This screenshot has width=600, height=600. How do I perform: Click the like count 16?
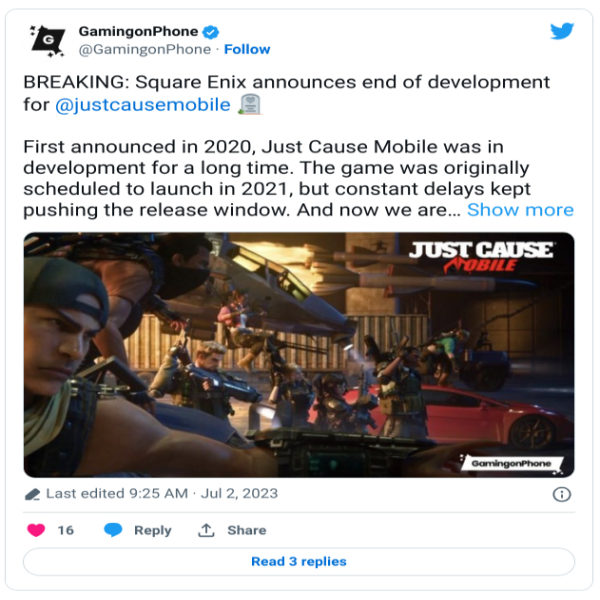[65, 530]
